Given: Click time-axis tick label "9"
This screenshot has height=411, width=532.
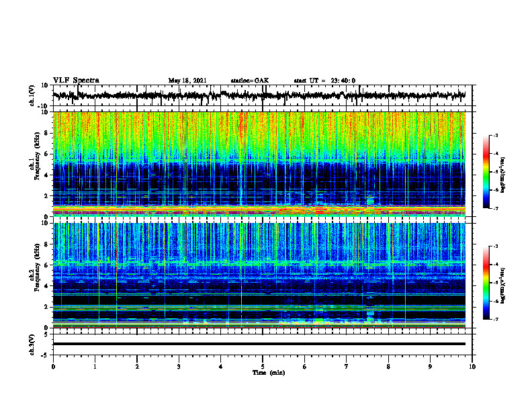Looking at the screenshot, I should 430,367.
